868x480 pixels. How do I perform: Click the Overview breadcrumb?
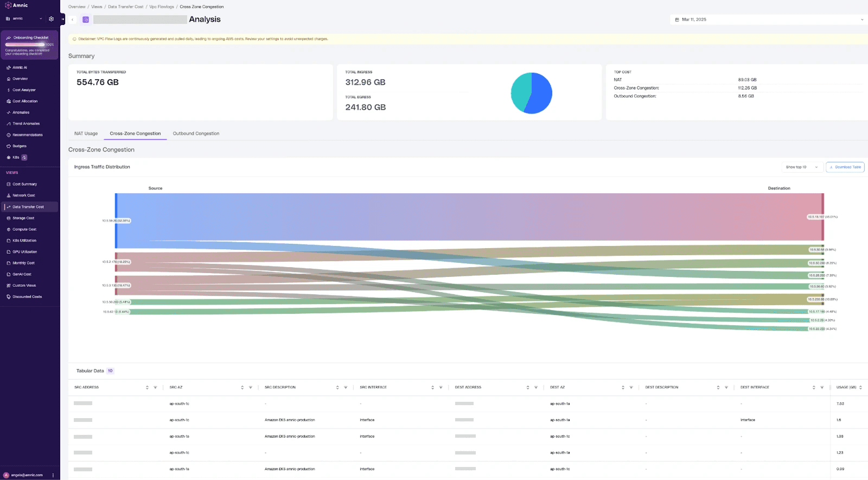[x=76, y=7]
